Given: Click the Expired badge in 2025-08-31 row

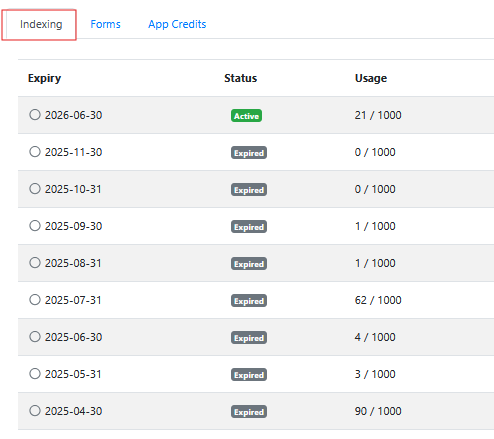Looking at the screenshot, I should point(249,264).
